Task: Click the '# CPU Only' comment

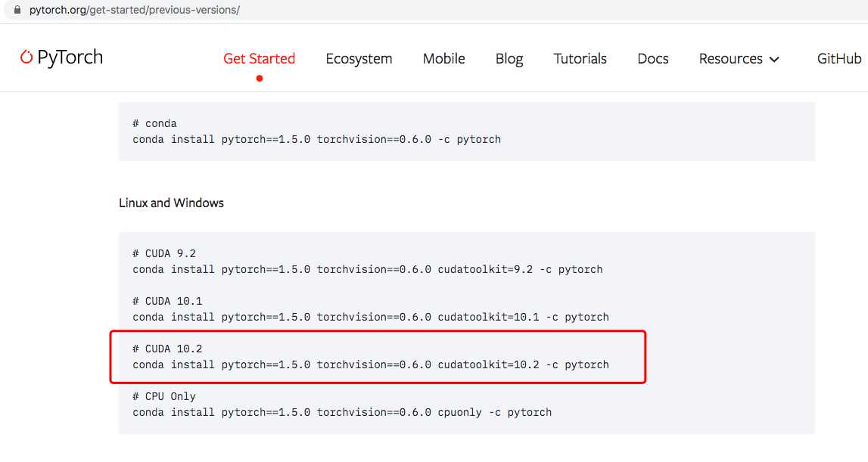Action: click(x=164, y=396)
